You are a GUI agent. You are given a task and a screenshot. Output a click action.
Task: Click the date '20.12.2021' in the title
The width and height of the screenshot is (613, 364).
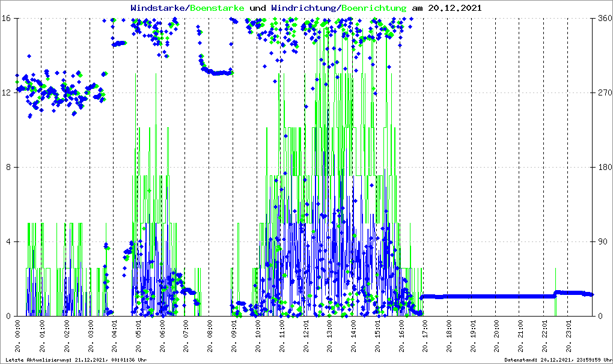455,8
